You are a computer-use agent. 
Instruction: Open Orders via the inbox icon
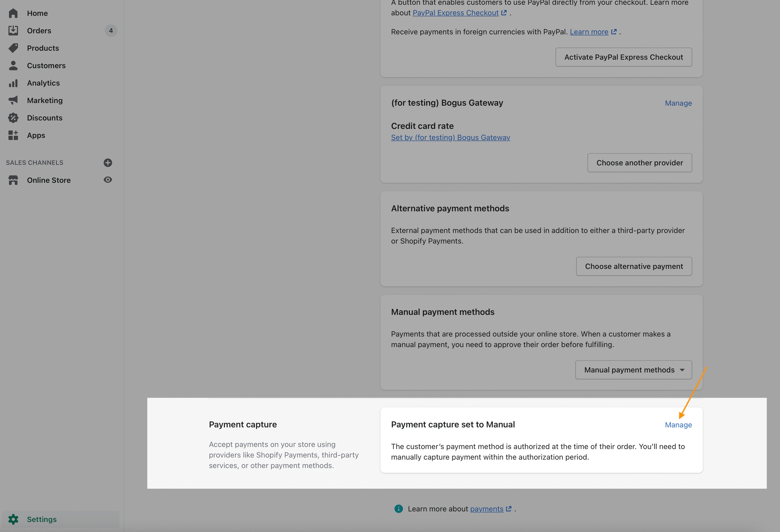(13, 30)
